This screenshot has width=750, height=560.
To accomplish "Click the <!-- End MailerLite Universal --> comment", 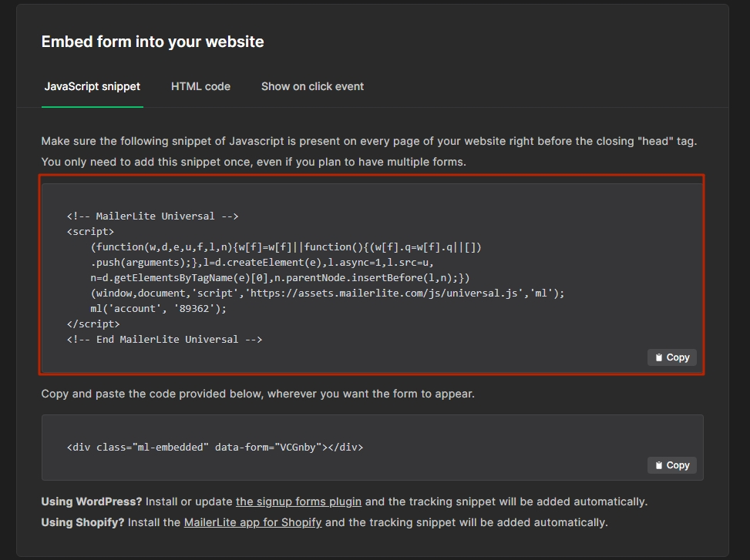I will click(x=164, y=339).
